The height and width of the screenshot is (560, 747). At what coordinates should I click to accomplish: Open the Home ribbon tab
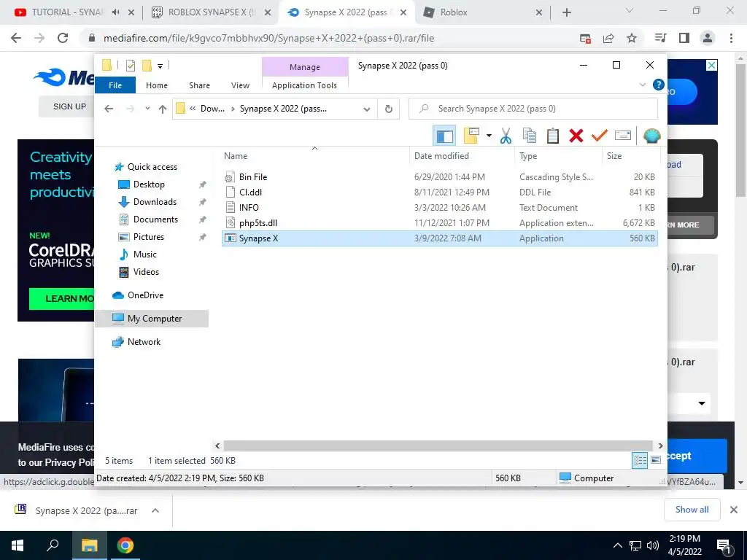coord(157,85)
